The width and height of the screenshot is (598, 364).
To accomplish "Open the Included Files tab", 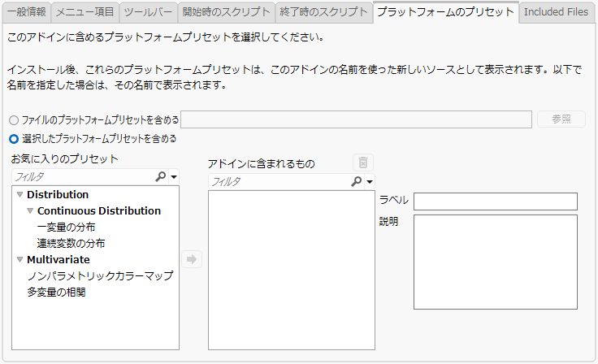I will click(556, 12).
